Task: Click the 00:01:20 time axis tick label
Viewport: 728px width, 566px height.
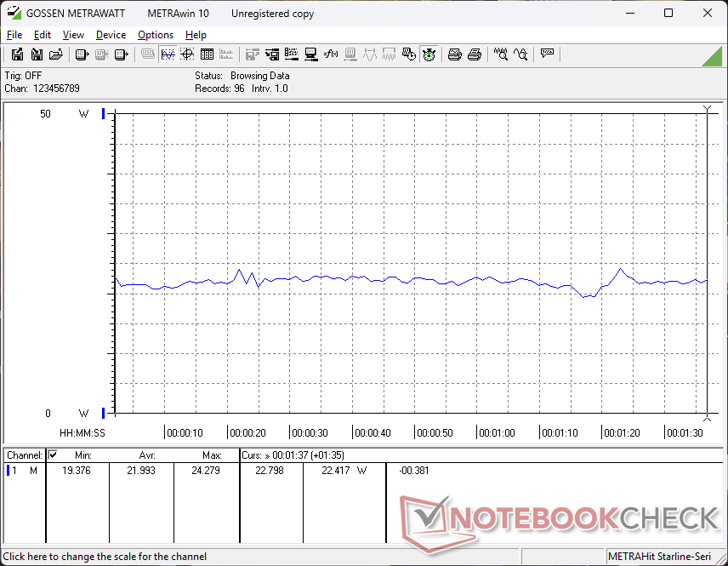Action: (622, 433)
